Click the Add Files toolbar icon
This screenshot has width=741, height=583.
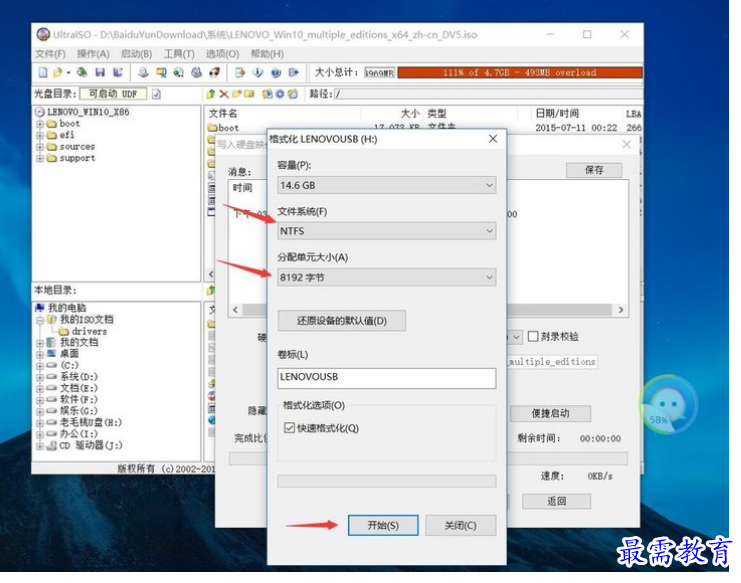click(x=240, y=72)
